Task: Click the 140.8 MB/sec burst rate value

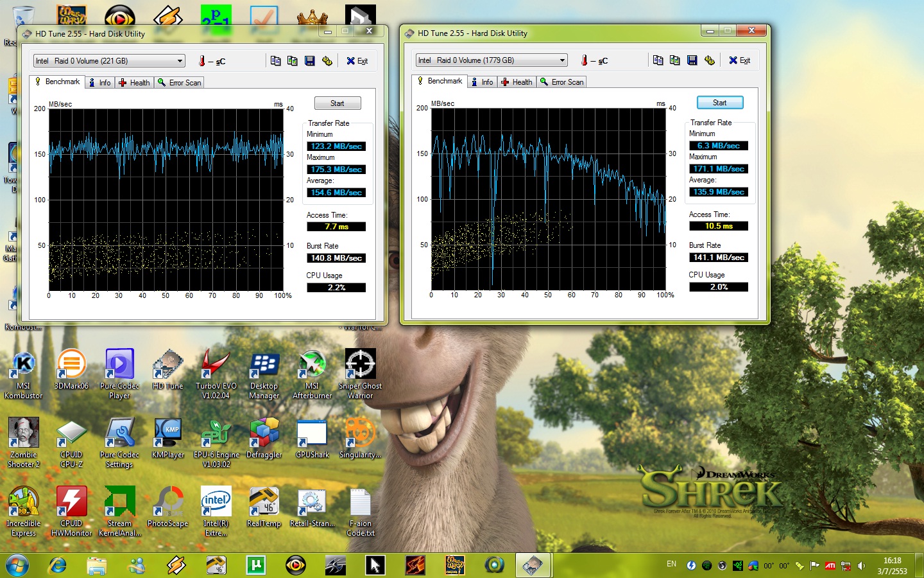Action: pos(336,258)
